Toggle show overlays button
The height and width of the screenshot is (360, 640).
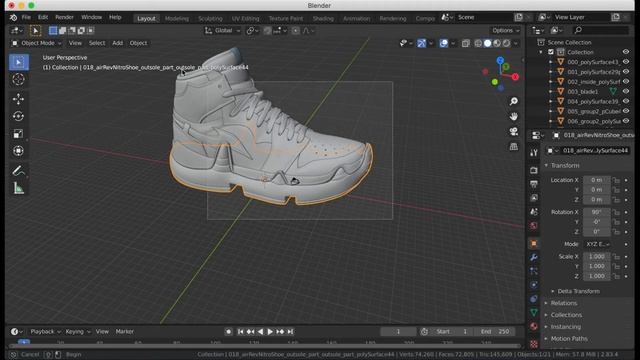tap(444, 43)
